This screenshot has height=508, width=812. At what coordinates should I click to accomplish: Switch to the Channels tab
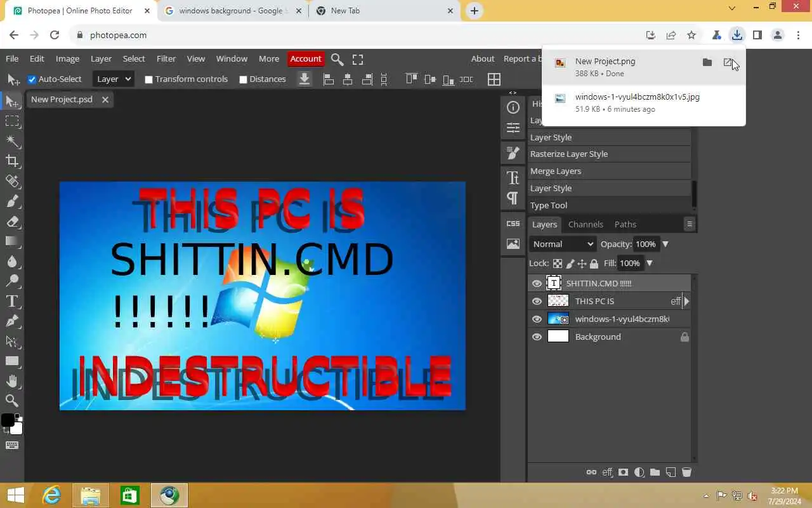pos(586,224)
